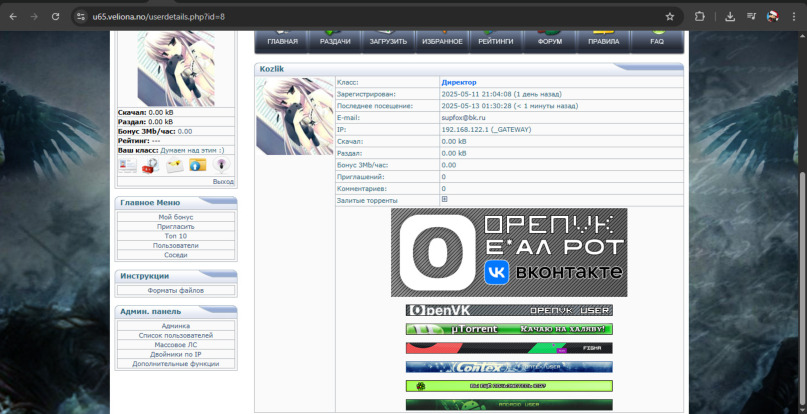The height and width of the screenshot is (414, 807).
Task: Open browser extensions puzzle icon
Action: coord(699,17)
